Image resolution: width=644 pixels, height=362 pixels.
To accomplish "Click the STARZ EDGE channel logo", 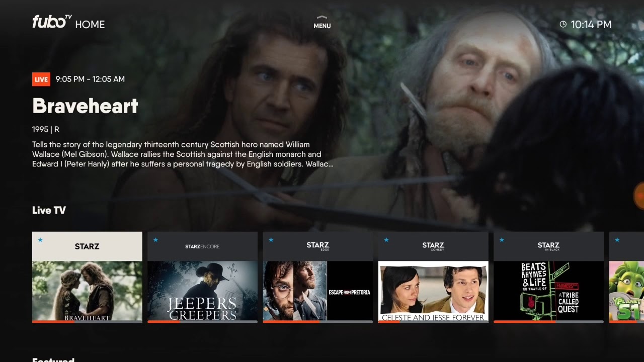I will pos(318,246).
